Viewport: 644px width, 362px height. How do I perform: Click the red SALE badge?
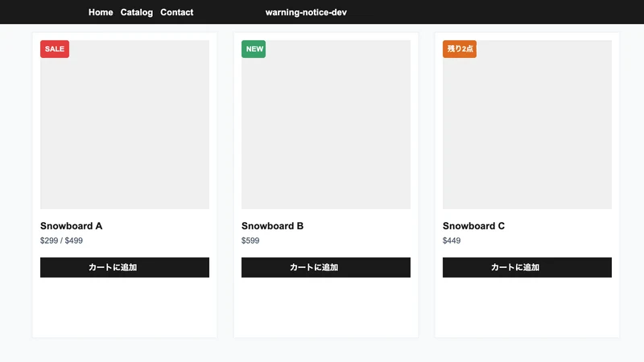coord(55,49)
